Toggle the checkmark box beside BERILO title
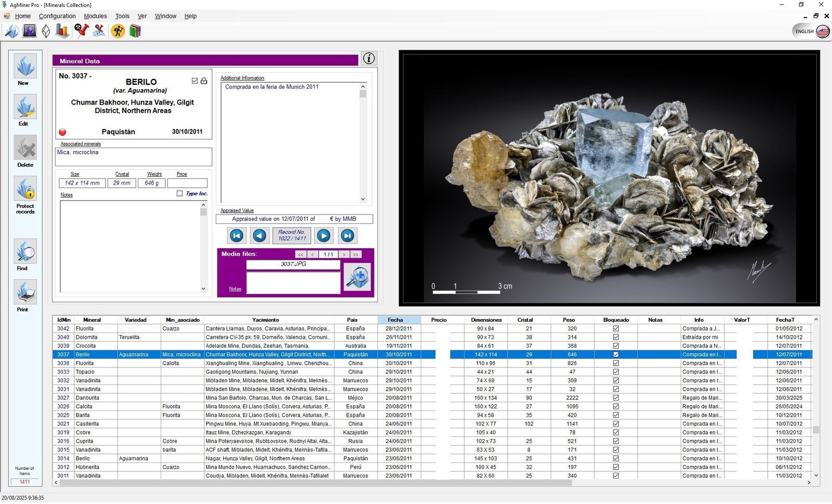 click(x=195, y=81)
